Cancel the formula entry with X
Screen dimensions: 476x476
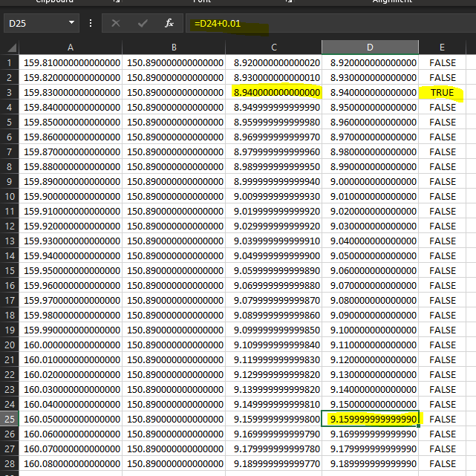pyautogui.click(x=116, y=23)
